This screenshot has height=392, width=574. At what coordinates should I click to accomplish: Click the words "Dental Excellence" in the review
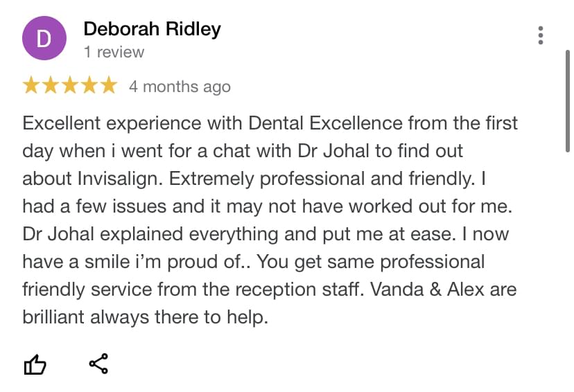[325, 123]
